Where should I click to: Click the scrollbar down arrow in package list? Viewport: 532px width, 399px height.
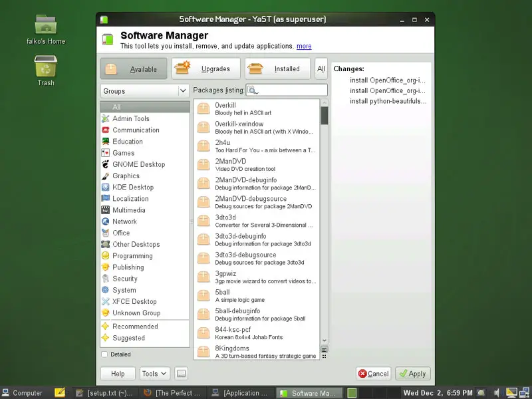[x=325, y=340]
